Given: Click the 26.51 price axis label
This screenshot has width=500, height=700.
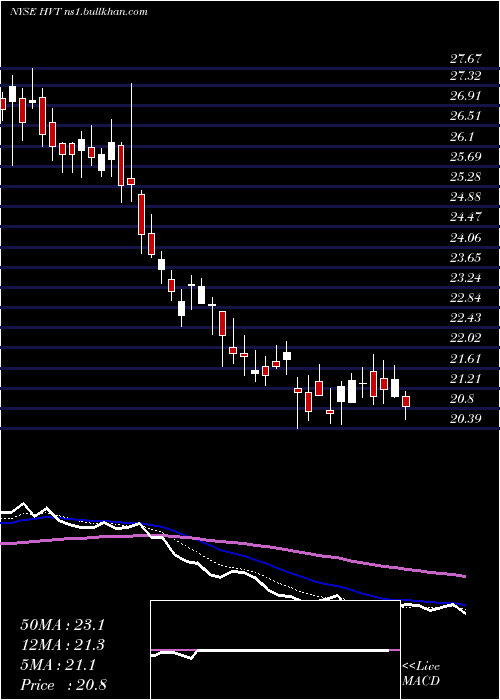Looking at the screenshot, I should point(466,116).
